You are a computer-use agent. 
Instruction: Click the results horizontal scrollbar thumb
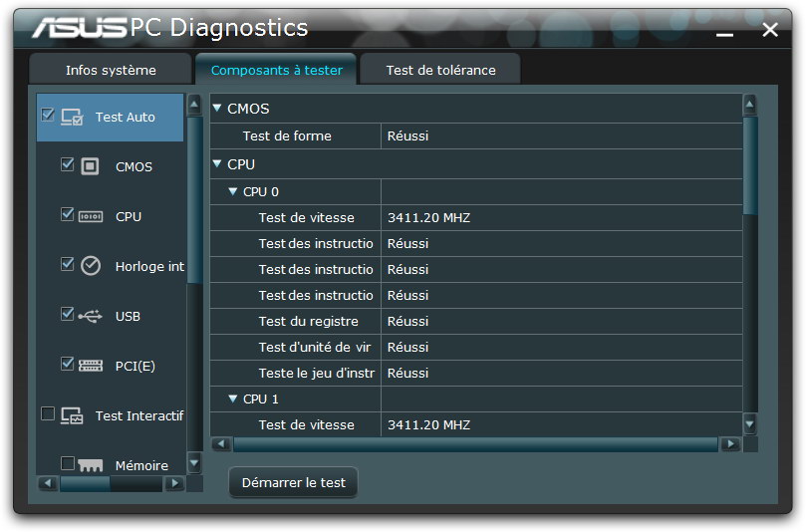(475, 444)
